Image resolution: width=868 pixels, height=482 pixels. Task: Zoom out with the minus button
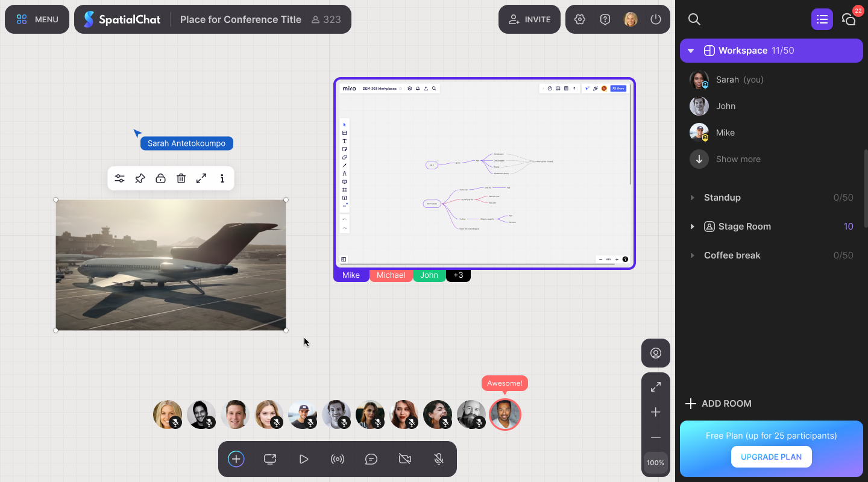656,437
